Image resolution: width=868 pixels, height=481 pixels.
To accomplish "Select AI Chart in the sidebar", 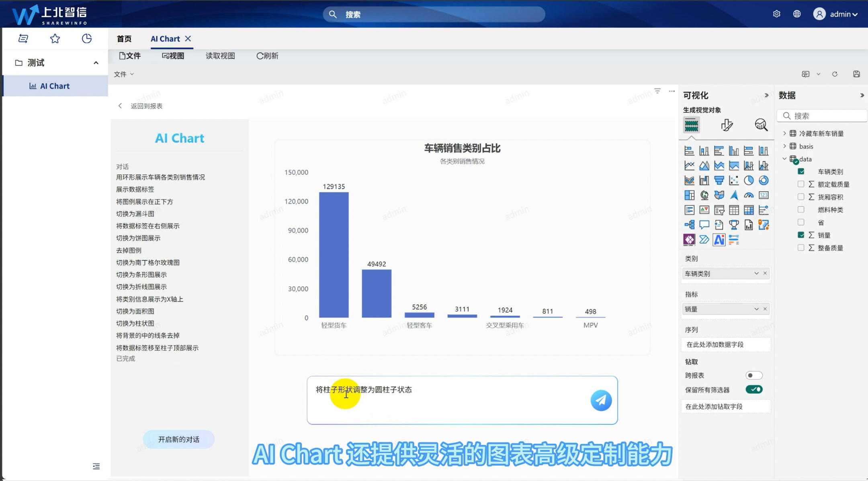I will [x=55, y=86].
